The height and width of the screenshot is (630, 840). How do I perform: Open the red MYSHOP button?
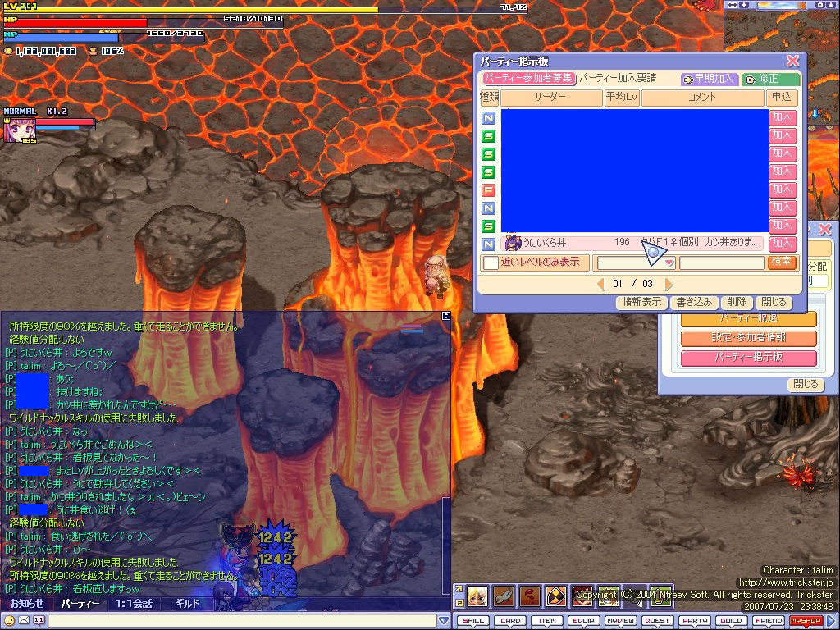pos(806,620)
